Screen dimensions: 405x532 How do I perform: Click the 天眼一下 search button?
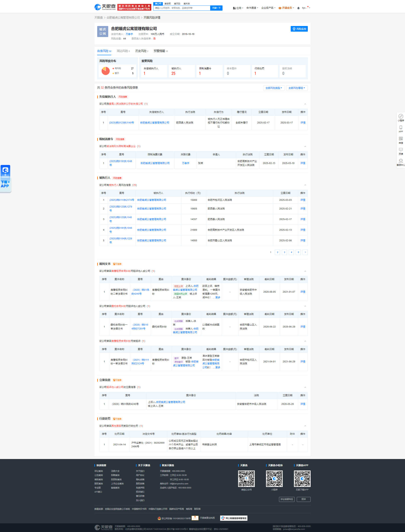coord(216,8)
